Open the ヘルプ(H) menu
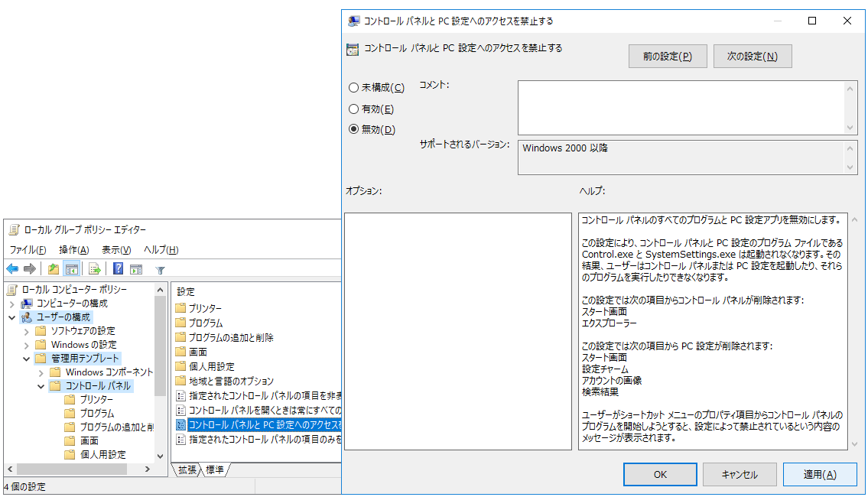868x497 pixels. pos(161,249)
